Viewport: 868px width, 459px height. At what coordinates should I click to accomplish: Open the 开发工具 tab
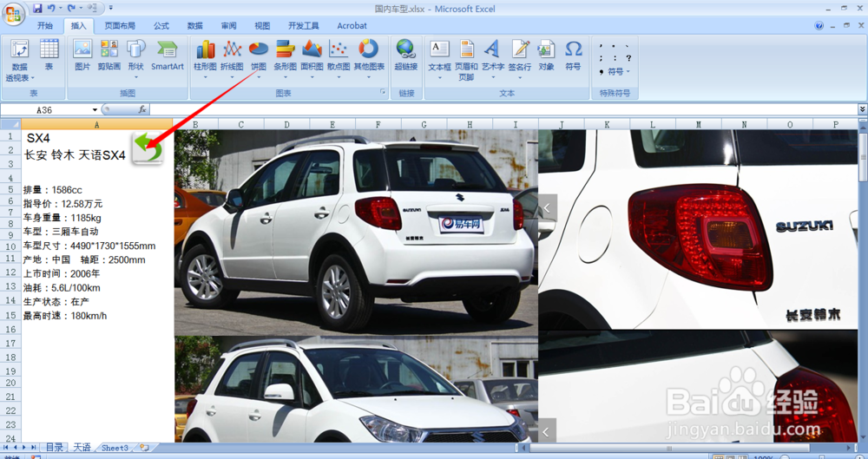[303, 25]
